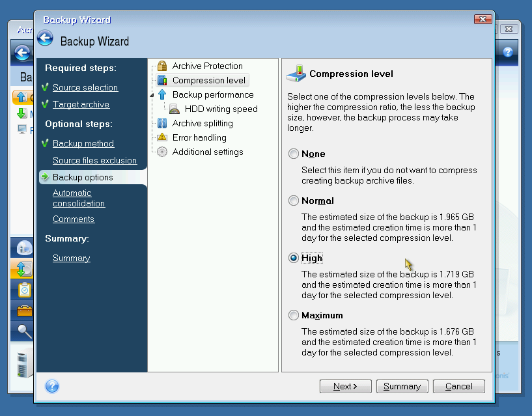Click the Archive Protection padlock icon
The height and width of the screenshot is (416, 532).
pyautogui.click(x=162, y=66)
